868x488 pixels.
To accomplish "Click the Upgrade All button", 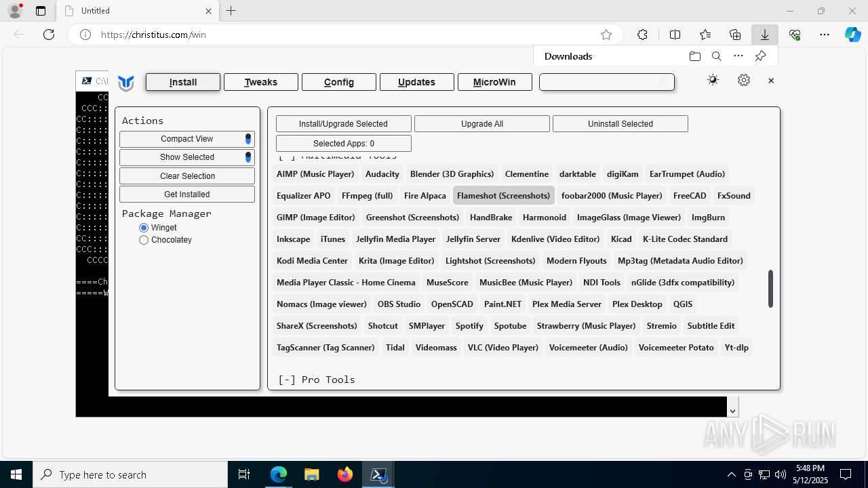I will pyautogui.click(x=482, y=124).
